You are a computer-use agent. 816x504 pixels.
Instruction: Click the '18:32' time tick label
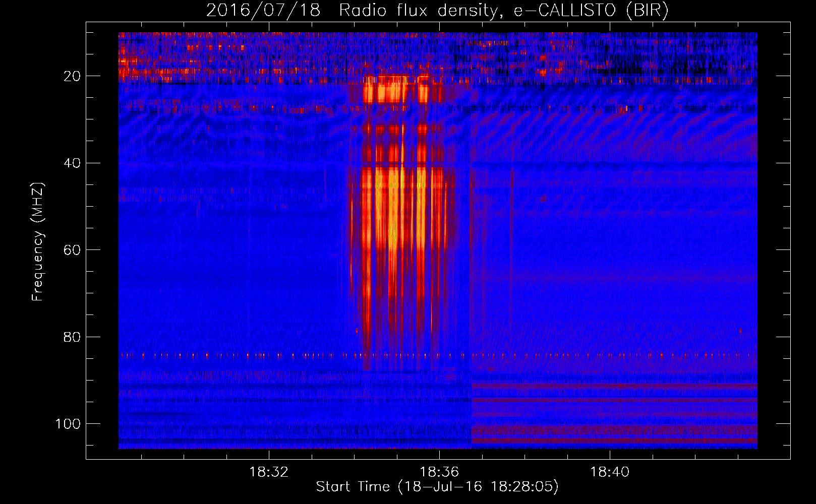(269, 472)
